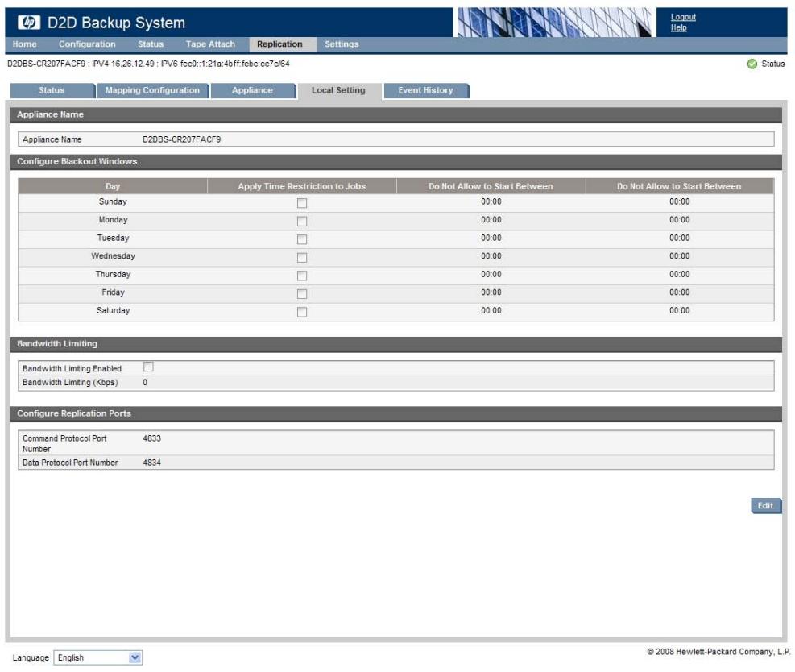Switch to the Status sub-tab
The width and height of the screenshot is (795, 672).
[52, 90]
